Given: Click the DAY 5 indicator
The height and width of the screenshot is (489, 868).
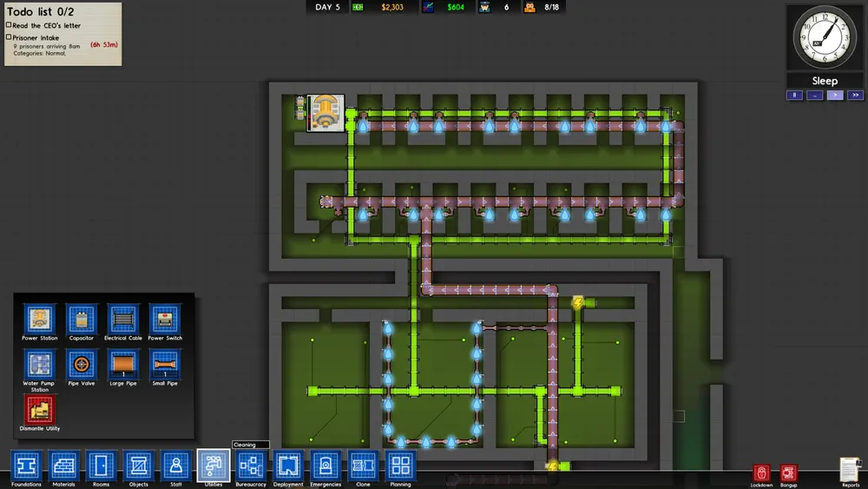Looking at the screenshot, I should point(327,7).
